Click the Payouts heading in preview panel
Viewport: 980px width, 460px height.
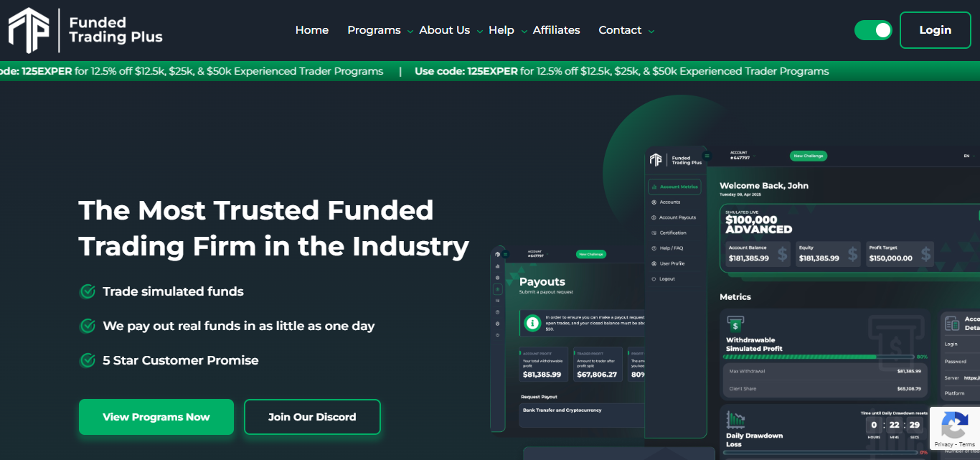point(542,282)
